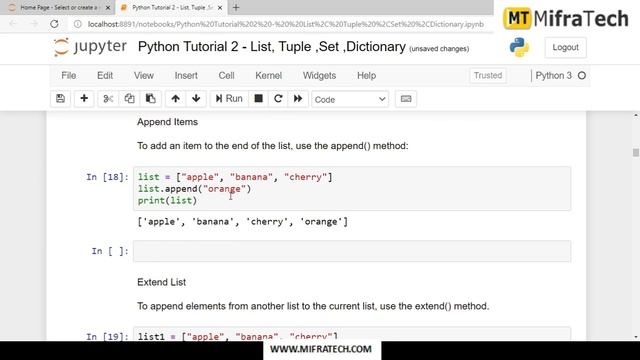Insert a cell below with plus icon
640x360 pixels.
click(x=84, y=99)
